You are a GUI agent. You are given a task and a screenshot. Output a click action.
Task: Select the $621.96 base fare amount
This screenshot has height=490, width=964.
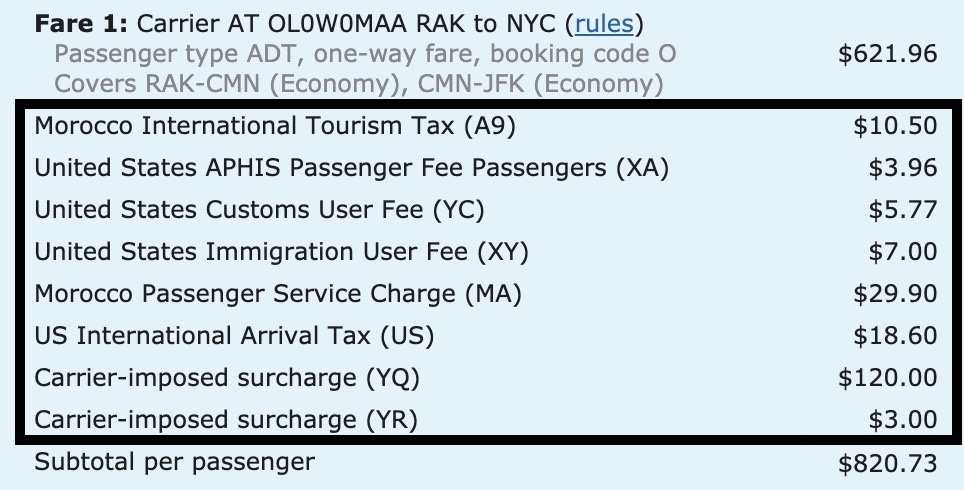click(x=888, y=53)
